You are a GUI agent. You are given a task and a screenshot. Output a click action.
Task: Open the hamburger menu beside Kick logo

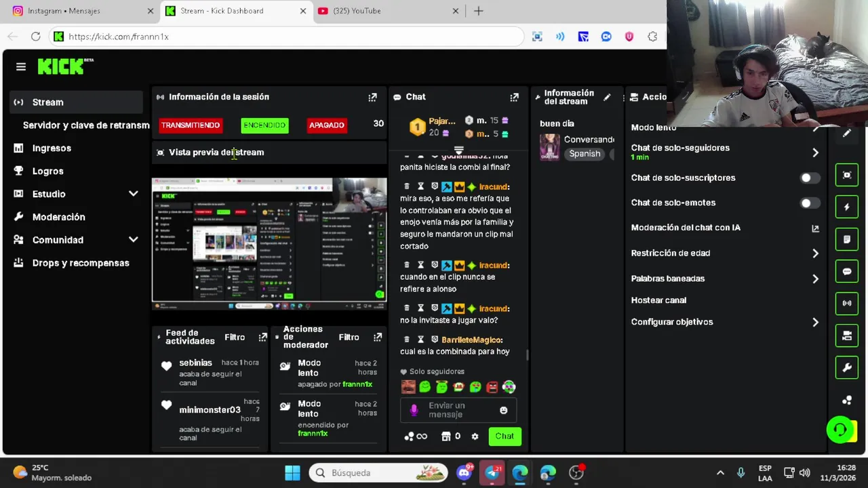point(21,66)
